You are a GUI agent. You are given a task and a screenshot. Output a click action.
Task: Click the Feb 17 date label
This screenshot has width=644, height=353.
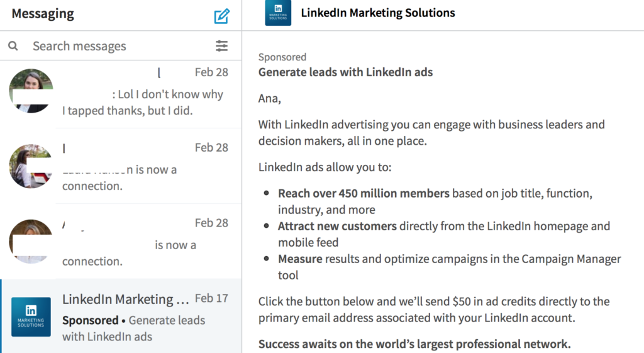click(x=211, y=298)
